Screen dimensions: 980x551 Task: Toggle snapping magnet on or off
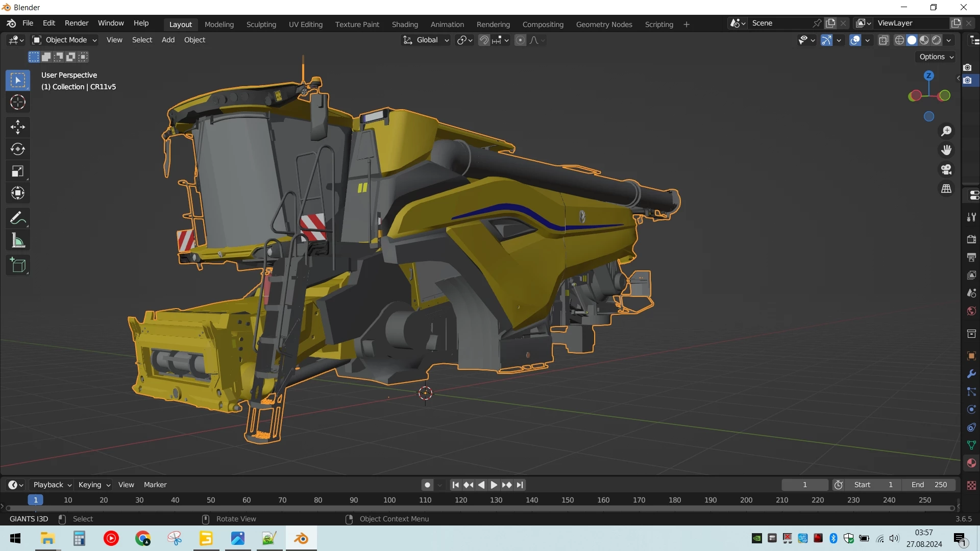click(483, 40)
